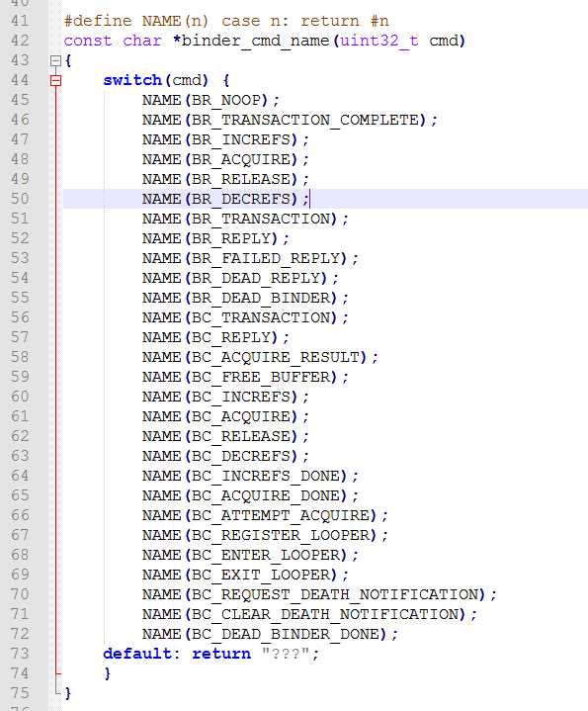Click 'BC_ACQUIRE' on line 61
The height and width of the screenshot is (711, 588).
click(241, 416)
